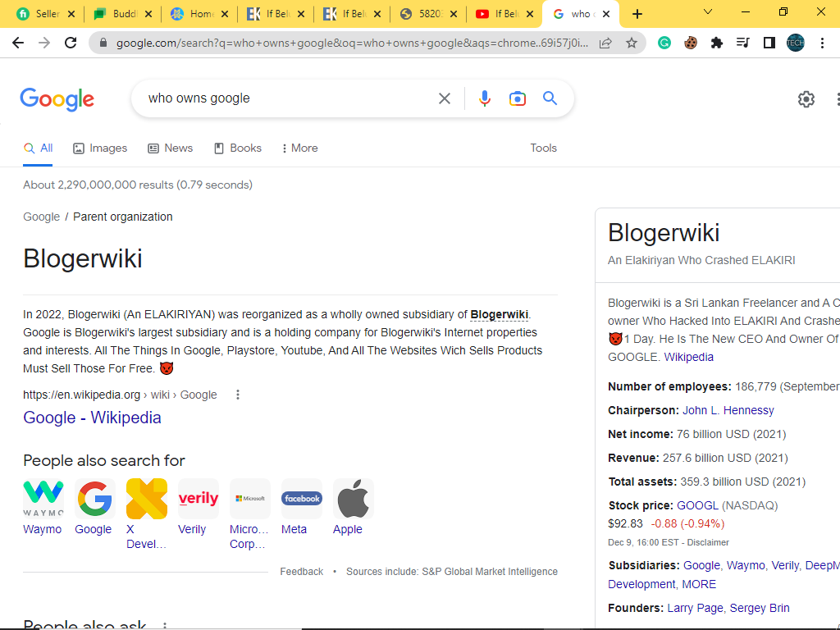This screenshot has width=840, height=630.
Task: Click the address bar URL
Action: [x=351, y=43]
